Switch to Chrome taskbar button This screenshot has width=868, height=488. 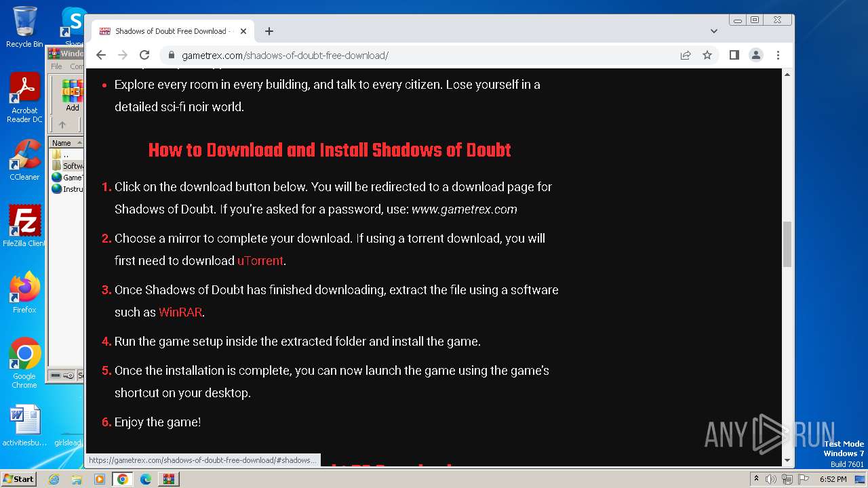point(122,479)
